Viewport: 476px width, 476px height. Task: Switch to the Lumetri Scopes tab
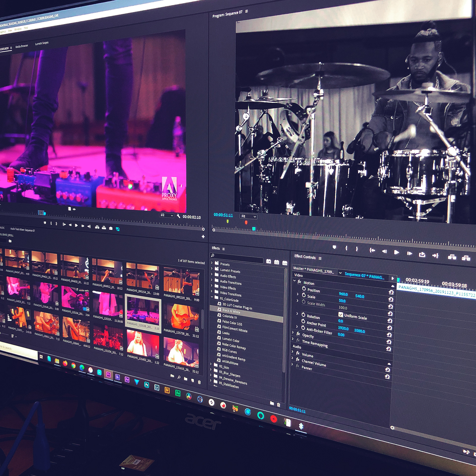point(42,43)
